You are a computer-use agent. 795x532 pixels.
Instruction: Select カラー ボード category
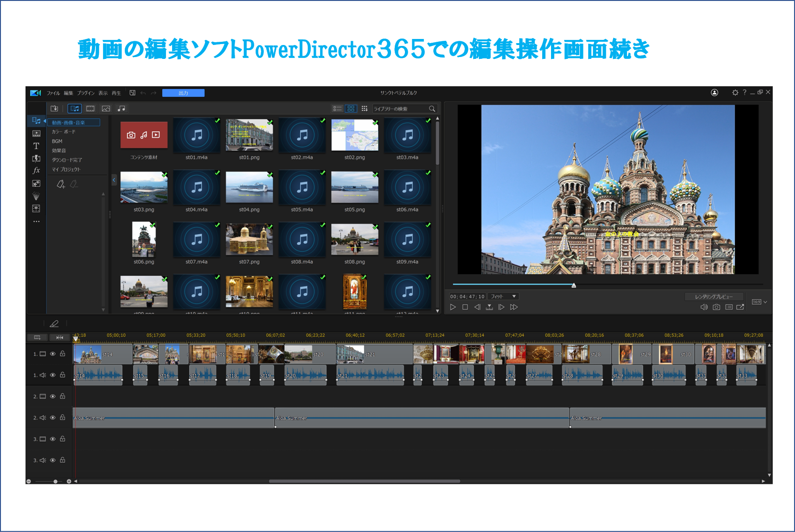[64, 132]
